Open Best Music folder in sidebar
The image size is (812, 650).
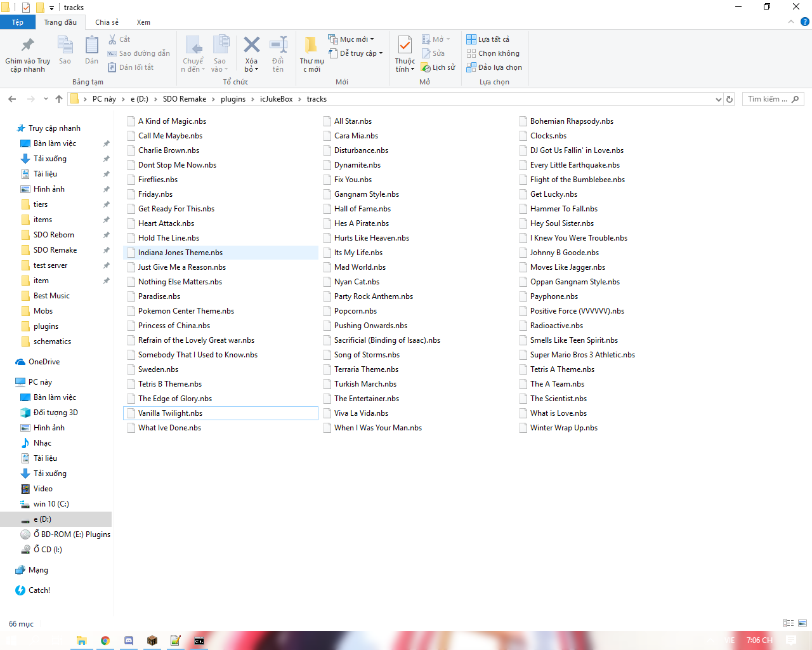pos(51,296)
